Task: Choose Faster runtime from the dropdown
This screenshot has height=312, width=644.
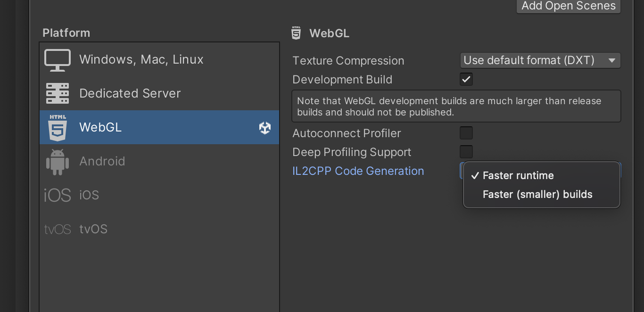Action: pos(518,175)
